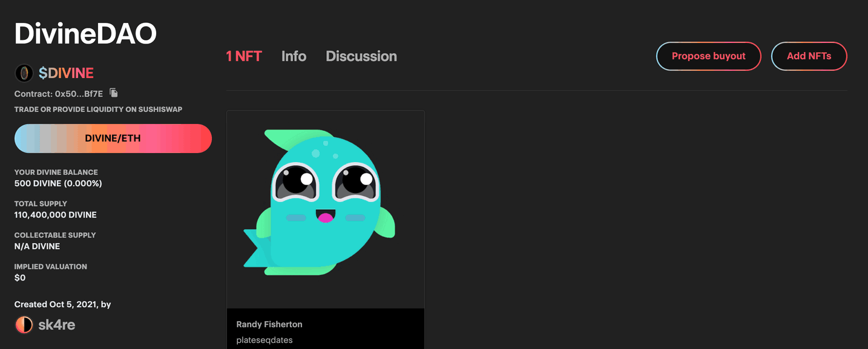Screen dimensions: 868x349
Task: Click the N/A DIVINE collectable supply value
Action: point(37,246)
